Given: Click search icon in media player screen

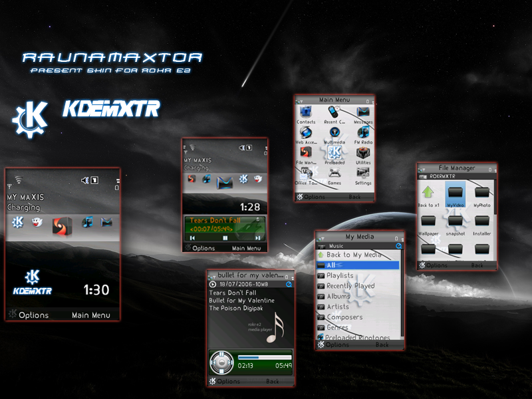Looking at the screenshot, I should pyautogui.click(x=289, y=285).
